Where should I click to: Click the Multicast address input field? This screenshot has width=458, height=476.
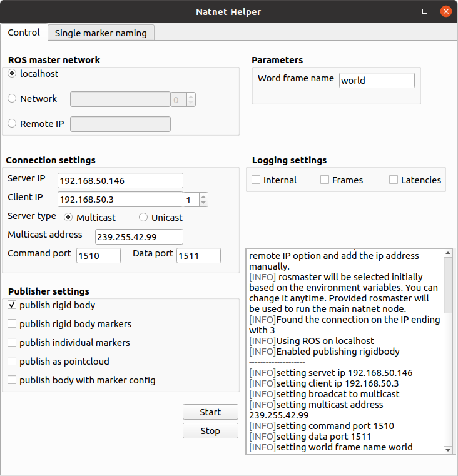[x=139, y=236]
